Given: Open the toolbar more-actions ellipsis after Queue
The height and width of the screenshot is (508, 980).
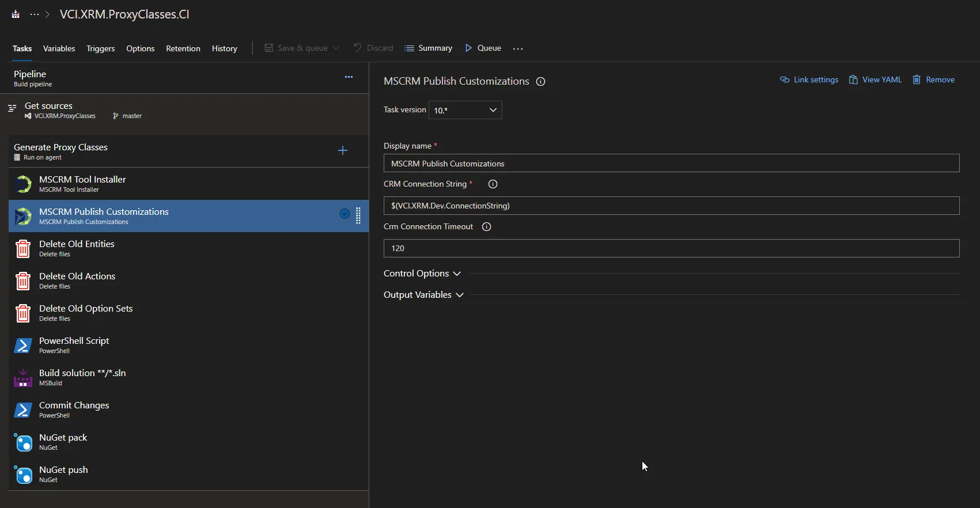Looking at the screenshot, I should (x=518, y=49).
